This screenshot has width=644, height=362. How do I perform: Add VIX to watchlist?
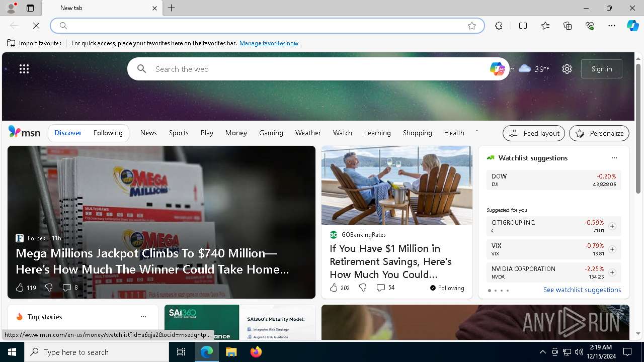(x=612, y=249)
